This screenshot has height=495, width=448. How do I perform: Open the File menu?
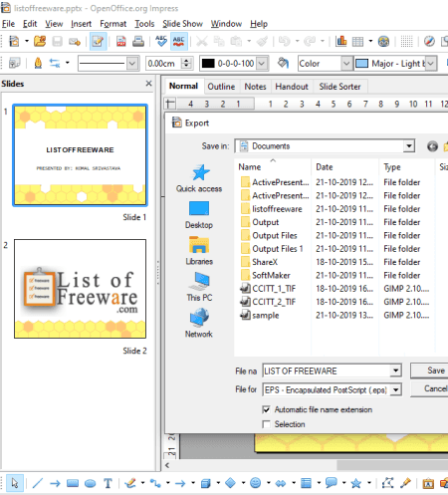tap(8, 24)
